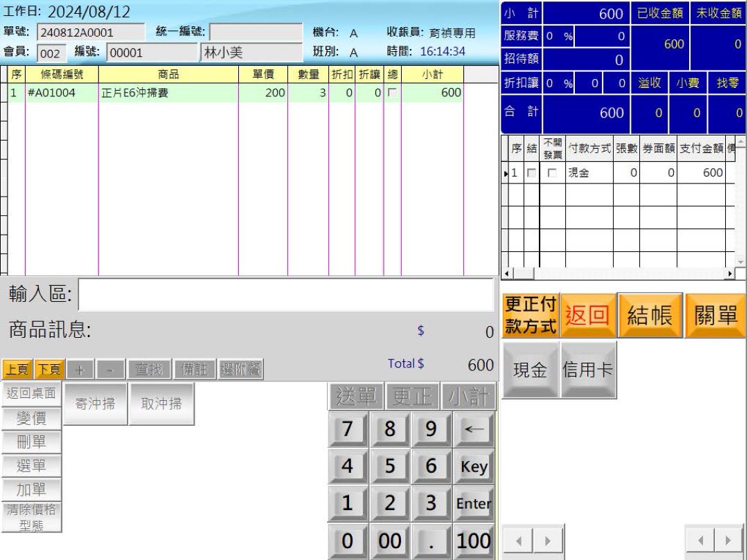Click the 取沖掃 button
The height and width of the screenshot is (560, 748).
[x=162, y=404]
